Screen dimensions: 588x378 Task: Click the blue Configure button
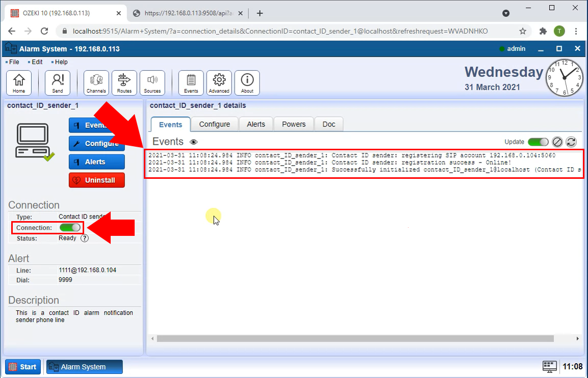point(97,144)
